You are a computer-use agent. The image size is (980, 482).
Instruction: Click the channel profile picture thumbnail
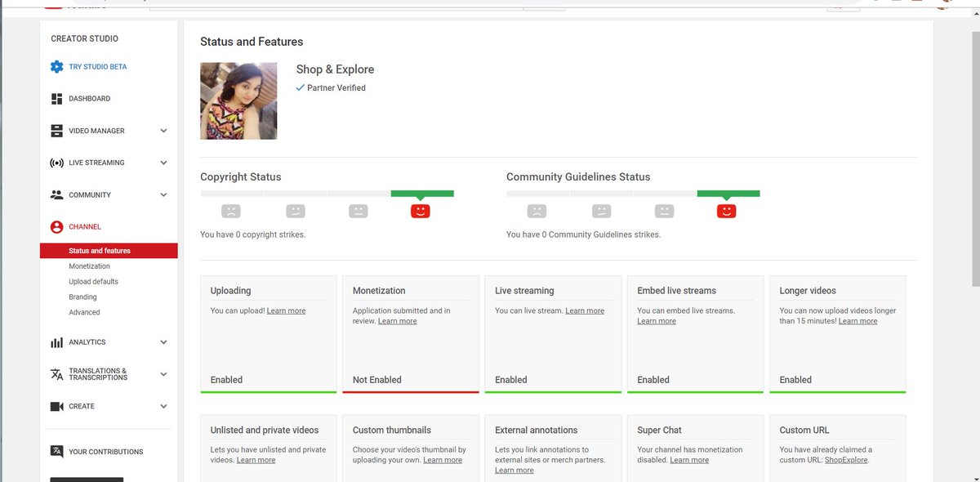point(238,101)
